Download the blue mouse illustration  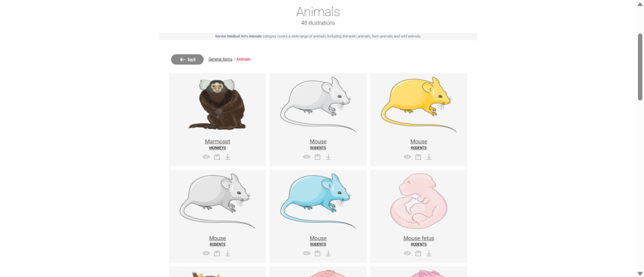(328, 253)
